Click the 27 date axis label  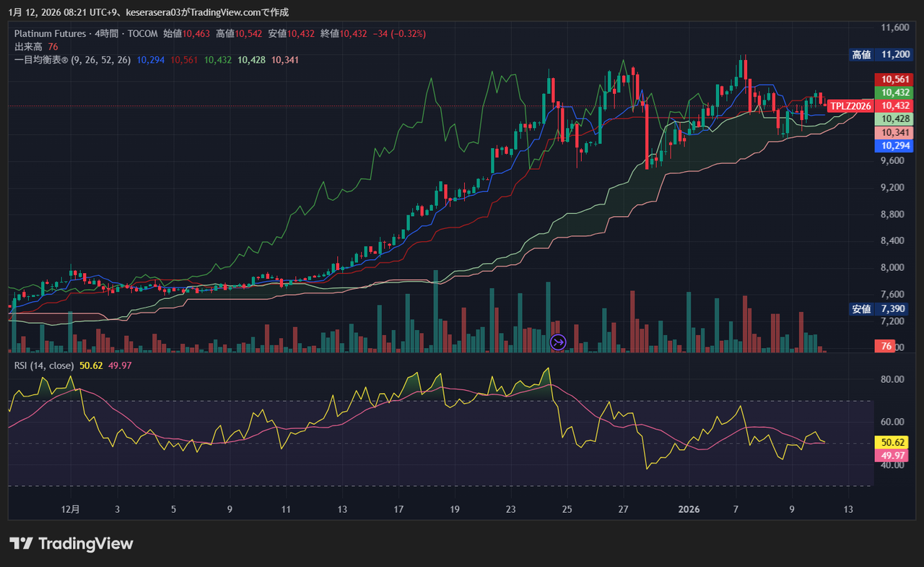click(x=624, y=509)
